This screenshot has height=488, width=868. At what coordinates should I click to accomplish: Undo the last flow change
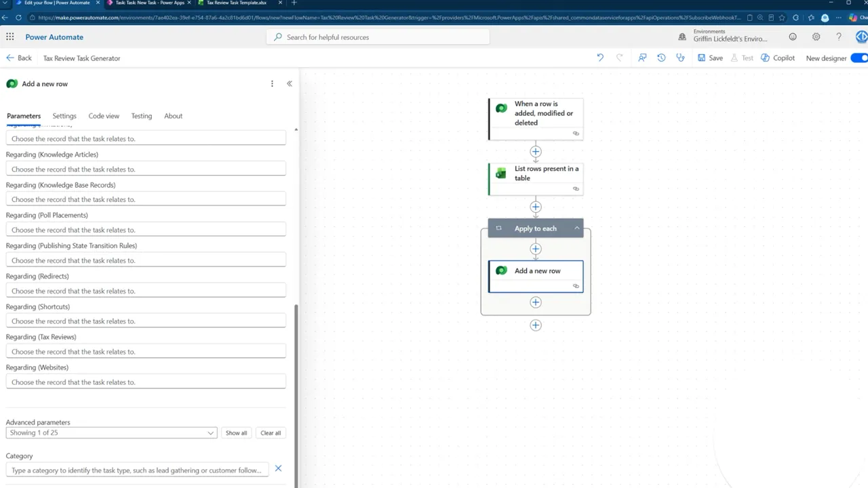click(600, 58)
